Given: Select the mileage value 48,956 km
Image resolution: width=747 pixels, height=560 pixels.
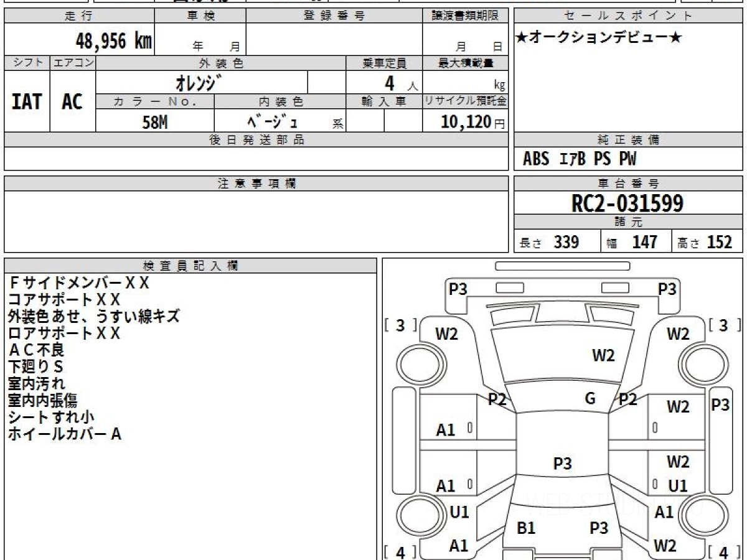Looking at the screenshot, I should 114,41.
